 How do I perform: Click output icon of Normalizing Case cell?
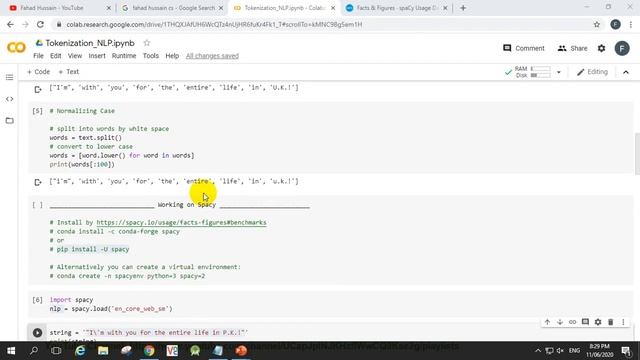tap(38, 182)
